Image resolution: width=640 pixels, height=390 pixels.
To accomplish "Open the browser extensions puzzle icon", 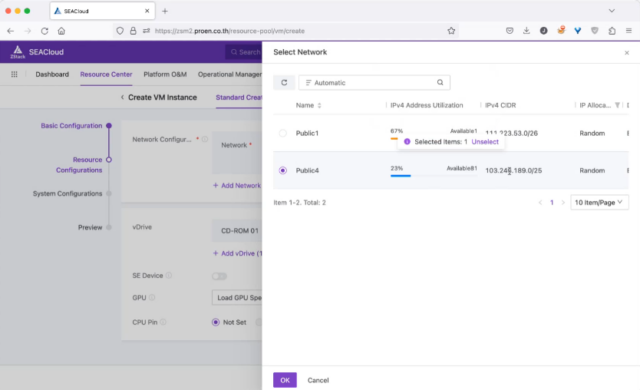I will pos(612,31).
